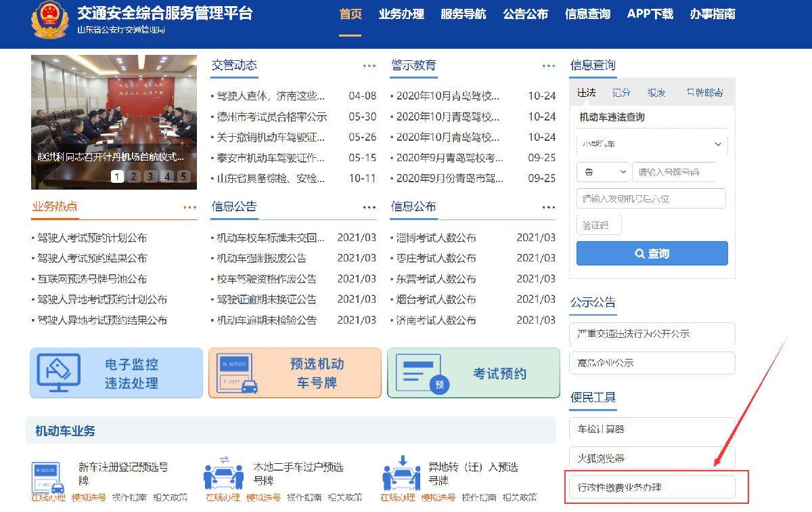Switch carousel to slide 2
812x512 pixels.
coord(134,177)
